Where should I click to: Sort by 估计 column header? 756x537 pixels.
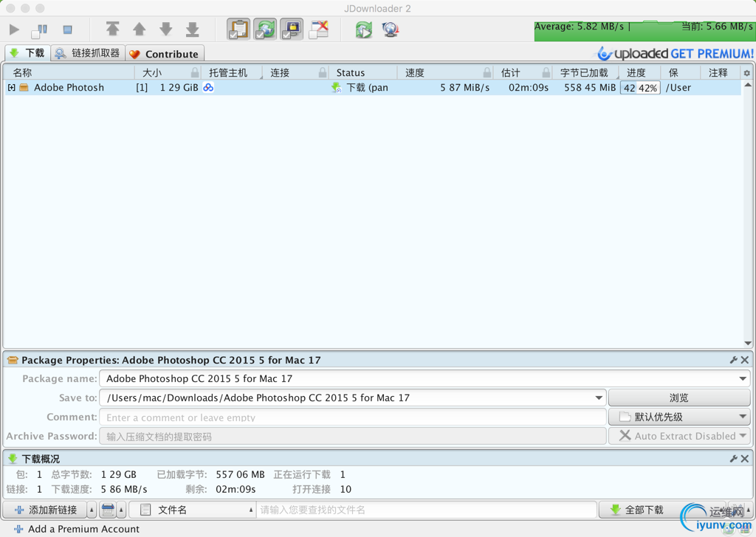tap(523, 73)
